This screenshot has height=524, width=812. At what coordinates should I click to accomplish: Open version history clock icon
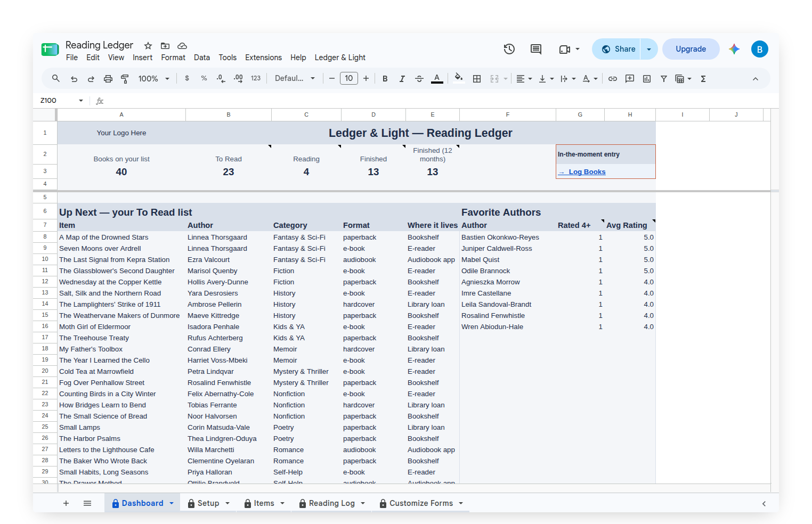[x=509, y=49]
